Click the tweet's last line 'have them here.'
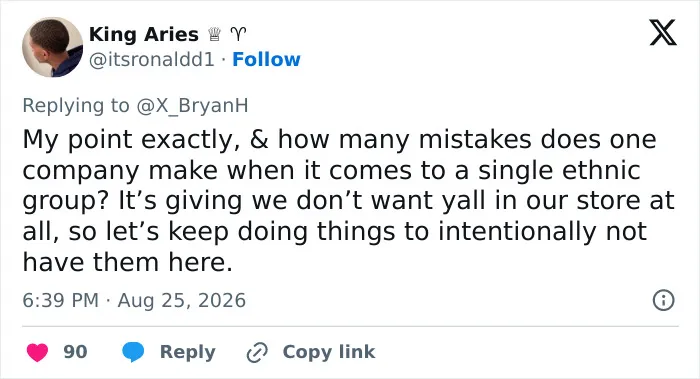Image resolution: width=700 pixels, height=379 pixels. (x=128, y=262)
